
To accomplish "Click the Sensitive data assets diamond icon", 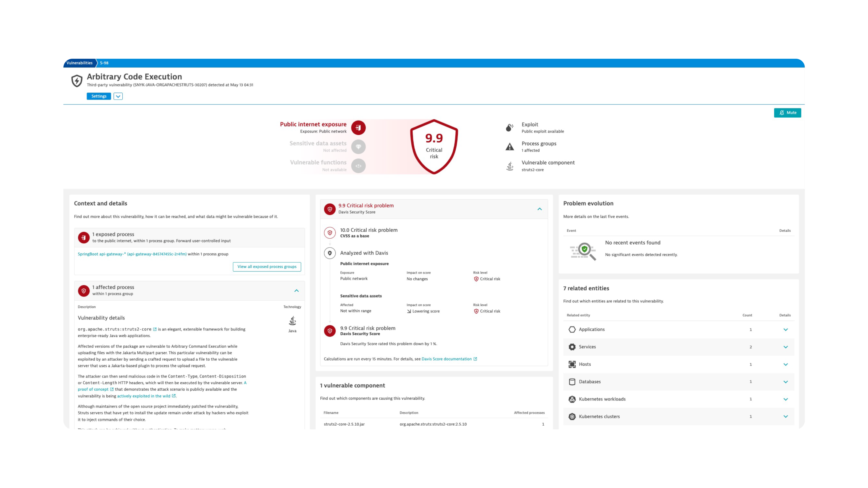I will 358,147.
